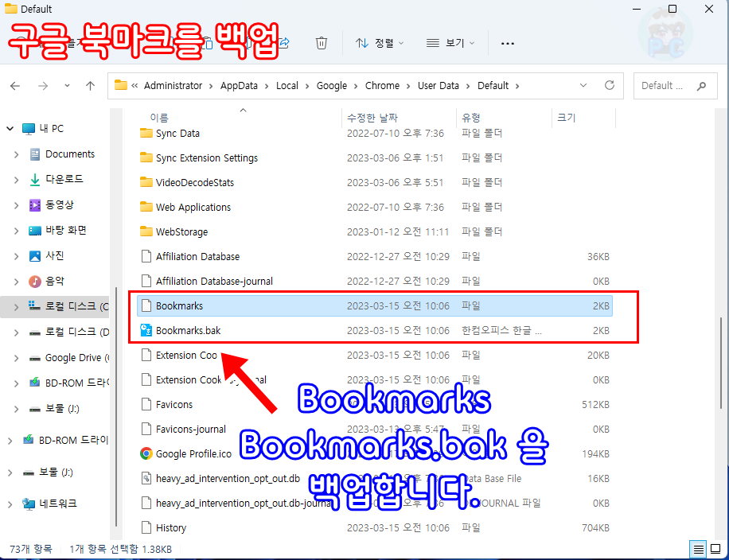
Task: Click the search magnifier icon
Action: click(701, 86)
